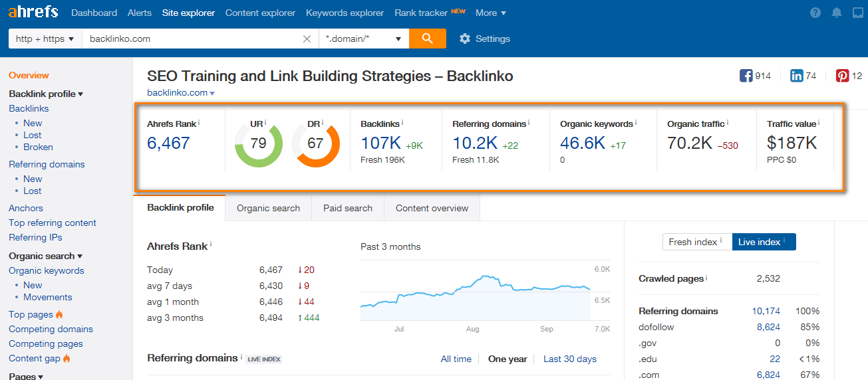Expand the backlinko.com URL dropdown arrow
Viewport: 868px width, 380px height.
pyautogui.click(x=212, y=94)
